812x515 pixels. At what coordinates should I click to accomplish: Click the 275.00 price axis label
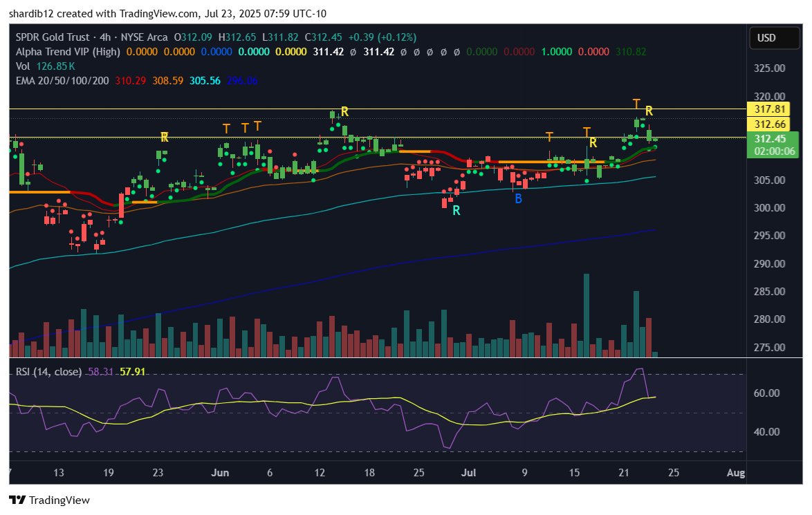click(770, 347)
